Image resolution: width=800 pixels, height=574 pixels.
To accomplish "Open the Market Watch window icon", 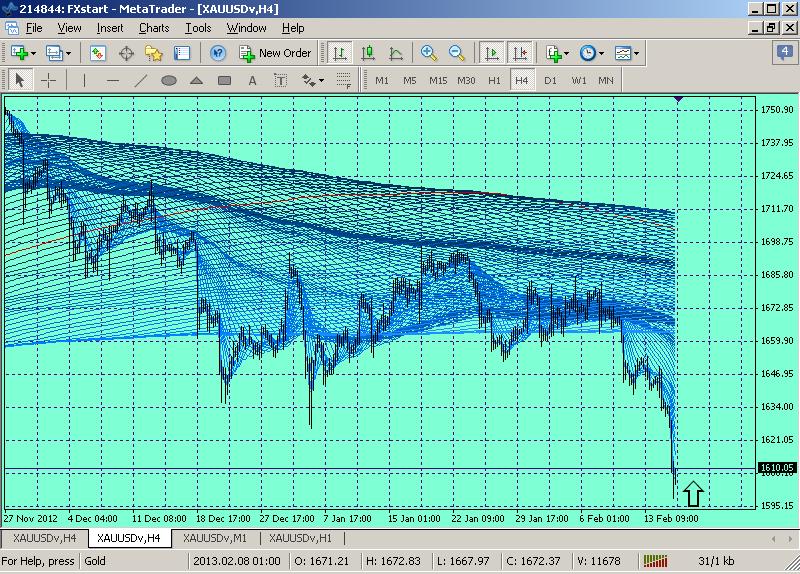I will pos(98,53).
